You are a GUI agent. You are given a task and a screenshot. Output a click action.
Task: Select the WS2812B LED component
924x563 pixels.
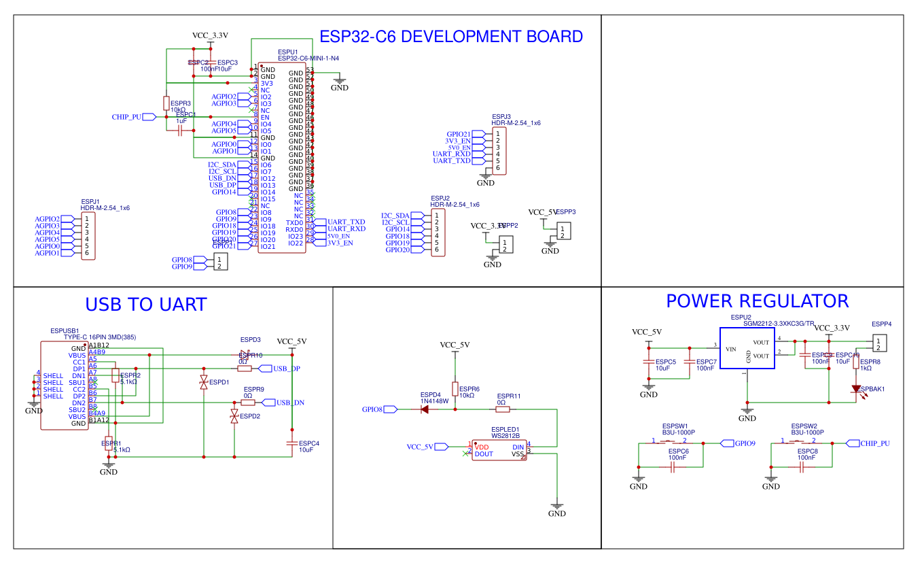tap(499, 450)
